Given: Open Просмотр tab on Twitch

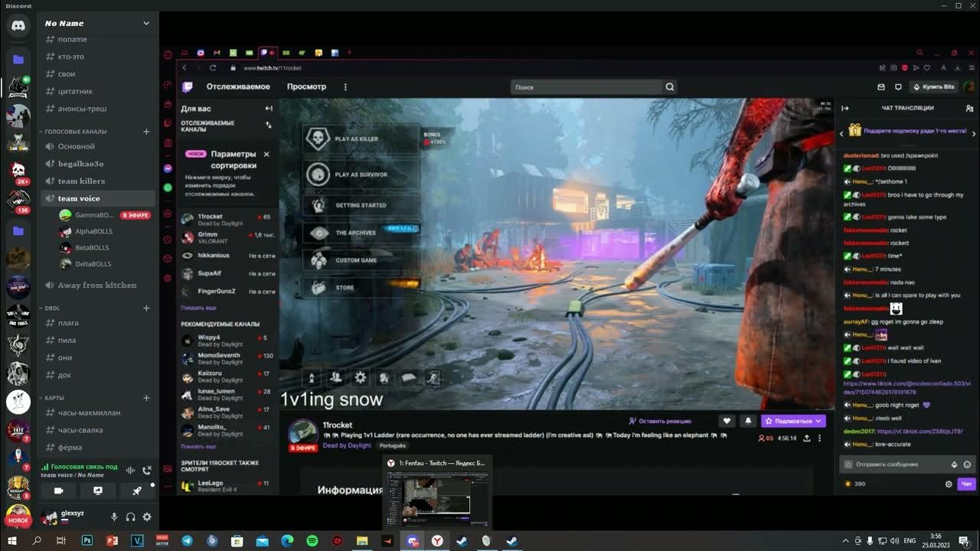Looking at the screenshot, I should 306,86.
